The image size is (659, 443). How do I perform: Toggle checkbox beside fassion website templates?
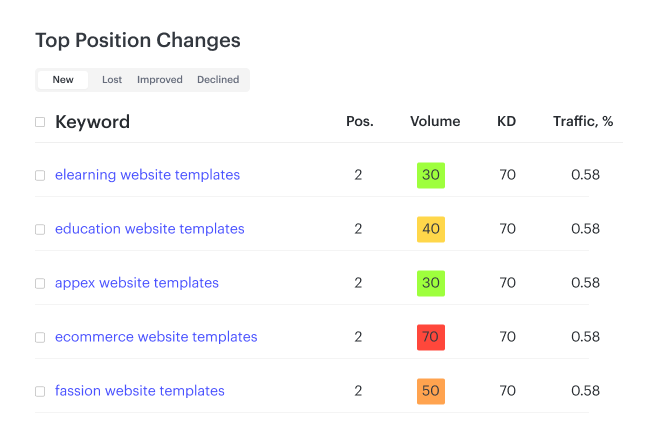click(40, 391)
